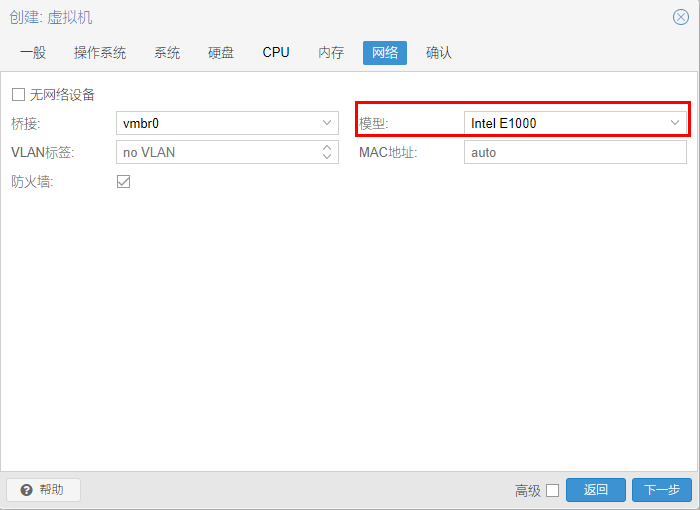
Task: Switch to the CPU tab
Action: click(x=276, y=53)
